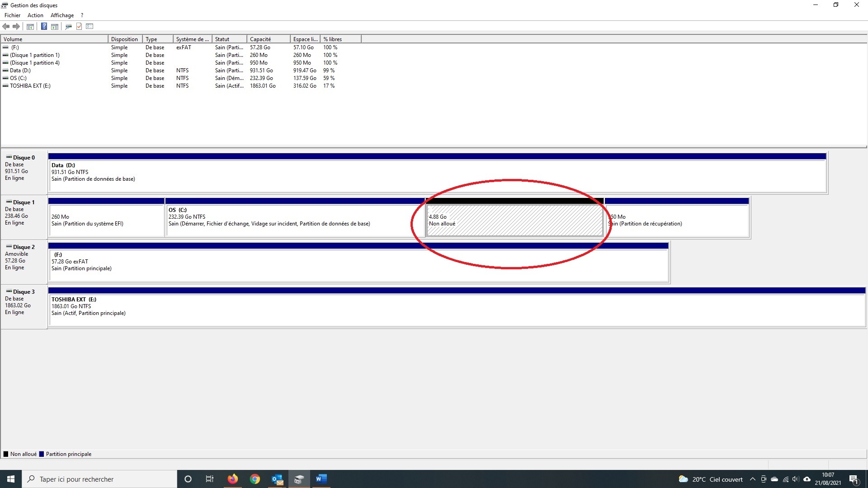This screenshot has height=488, width=868.
Task: Click the blue help question mark icon
Action: click(44, 27)
